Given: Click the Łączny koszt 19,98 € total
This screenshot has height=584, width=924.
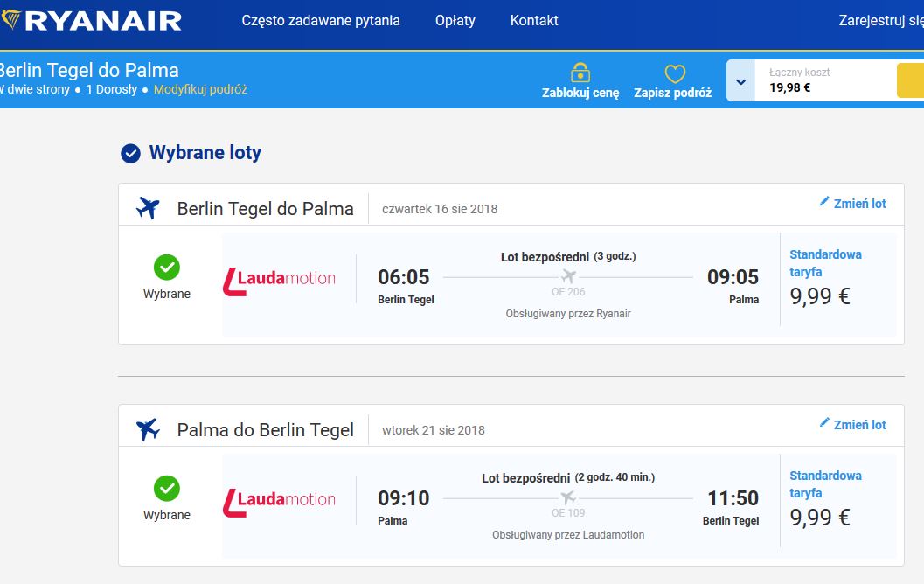Looking at the screenshot, I should [800, 80].
